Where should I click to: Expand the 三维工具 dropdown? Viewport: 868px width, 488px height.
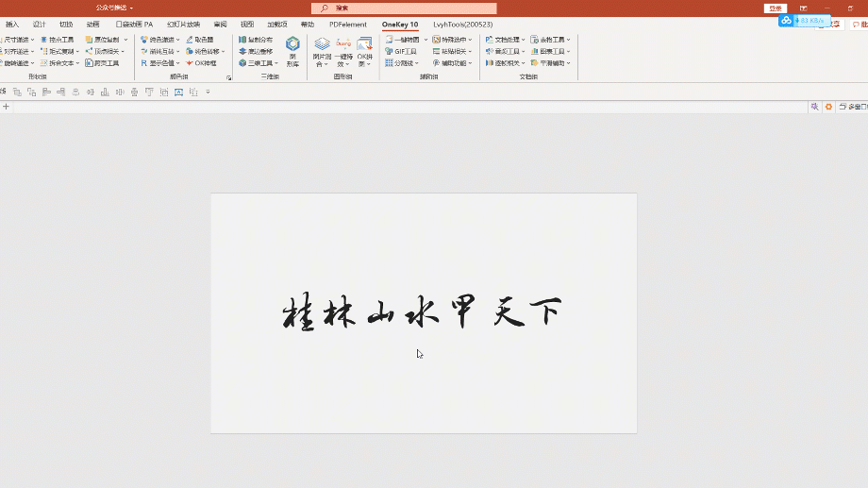276,63
